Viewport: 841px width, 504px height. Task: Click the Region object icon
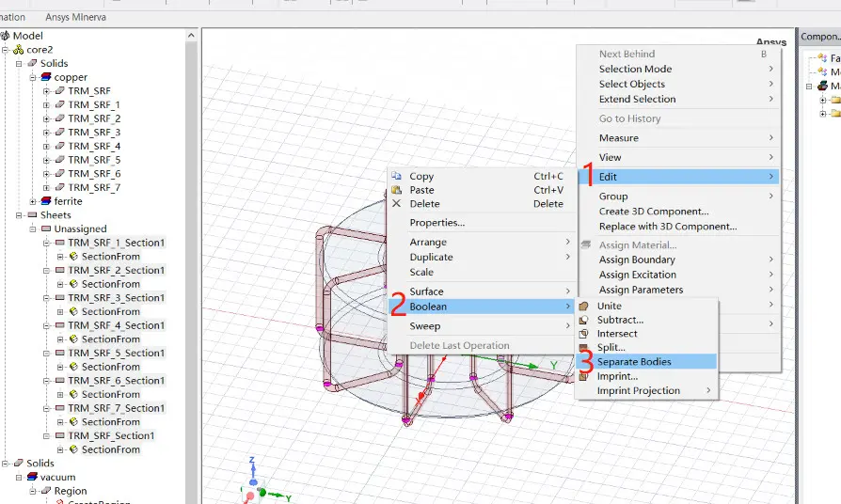(x=46, y=491)
